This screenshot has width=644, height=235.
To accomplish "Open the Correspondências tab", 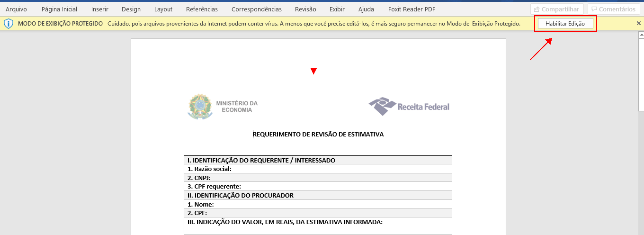I will point(256,9).
